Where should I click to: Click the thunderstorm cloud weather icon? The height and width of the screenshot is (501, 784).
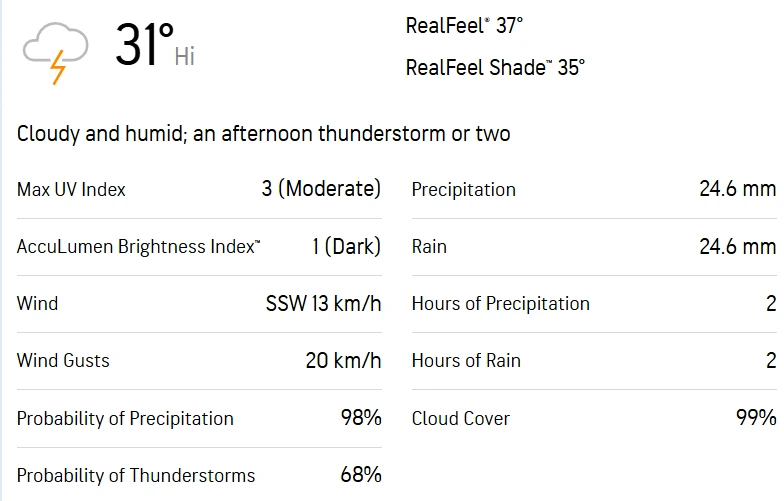tap(55, 50)
